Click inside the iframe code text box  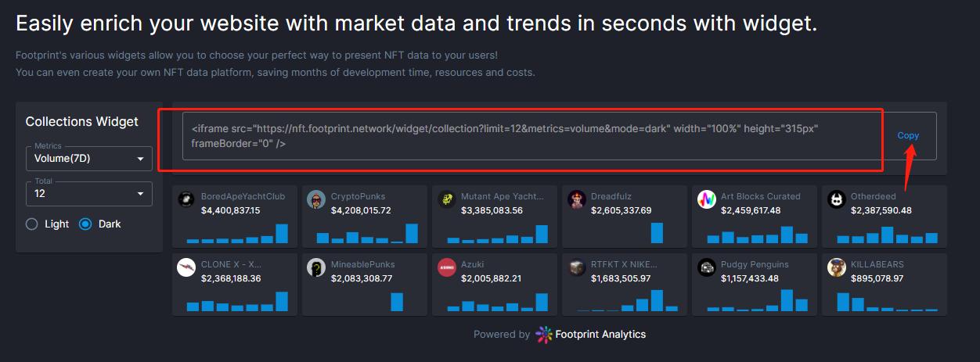532,136
